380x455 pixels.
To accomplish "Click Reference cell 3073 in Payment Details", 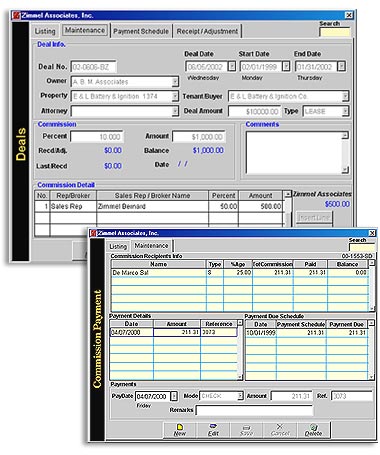I will [x=219, y=332].
